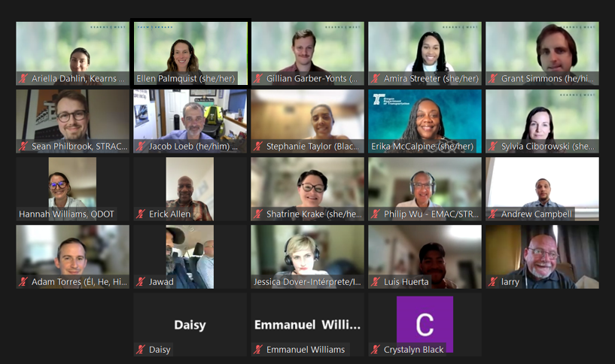
Task: Click the muted mic icon beside Ariella Dahlin
Action: tap(23, 78)
